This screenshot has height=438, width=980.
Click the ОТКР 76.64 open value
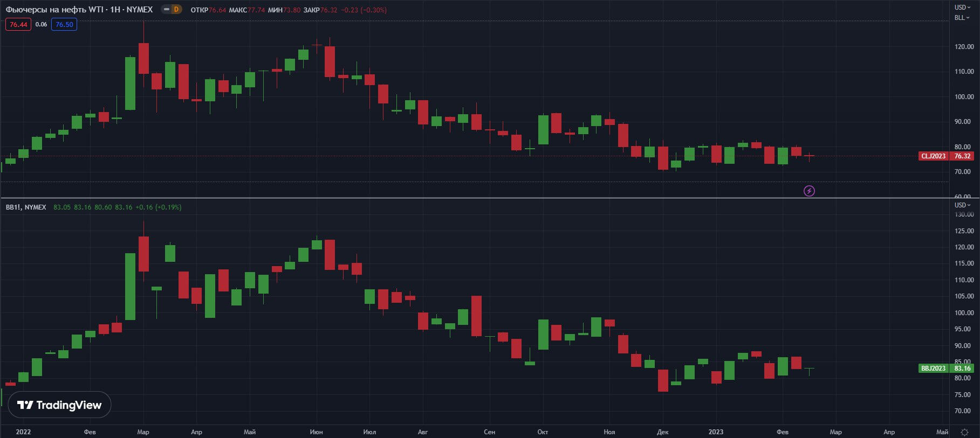[208, 10]
